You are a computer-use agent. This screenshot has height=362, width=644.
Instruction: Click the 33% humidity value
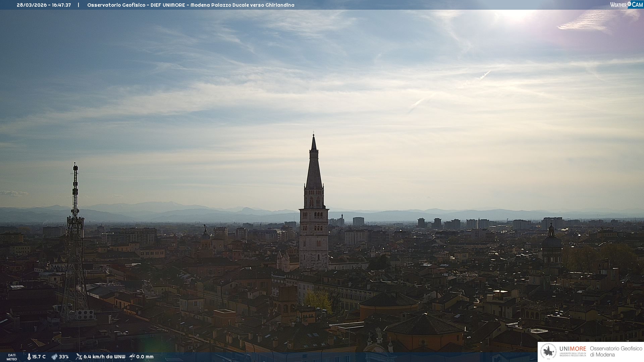click(x=64, y=357)
